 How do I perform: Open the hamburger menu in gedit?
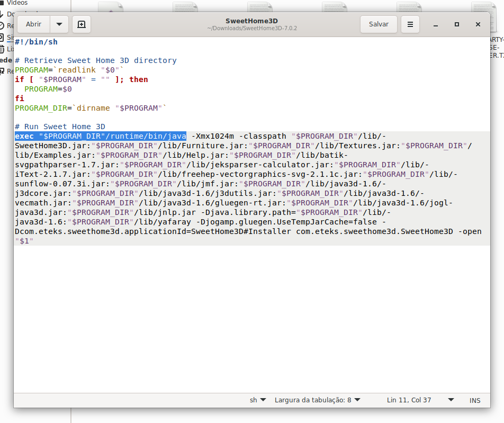[x=410, y=24]
